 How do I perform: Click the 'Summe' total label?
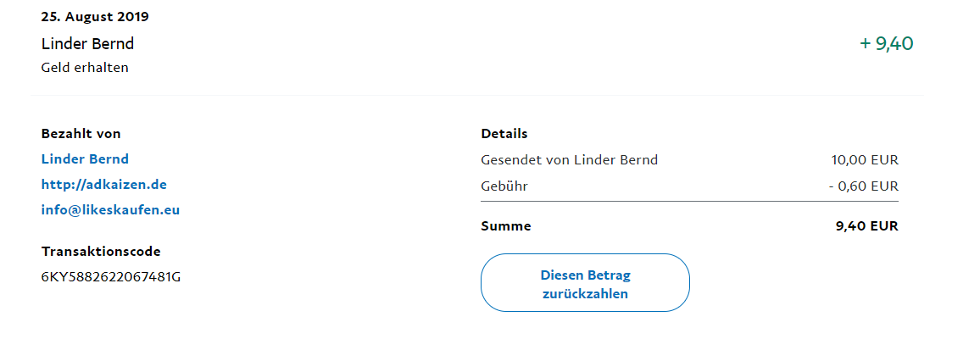click(505, 226)
